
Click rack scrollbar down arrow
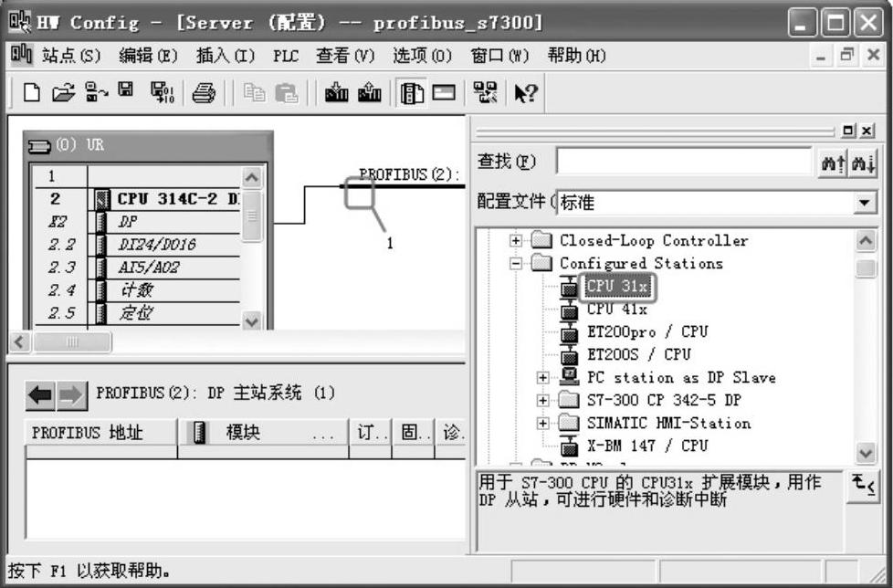tap(251, 321)
